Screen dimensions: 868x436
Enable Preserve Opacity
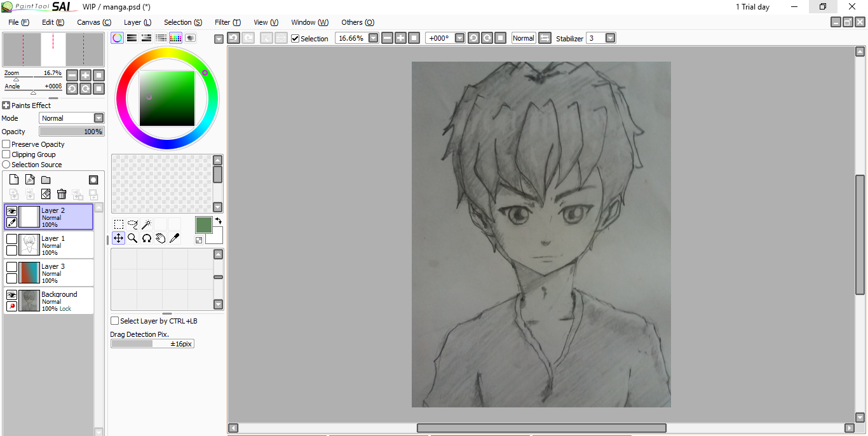(x=6, y=144)
